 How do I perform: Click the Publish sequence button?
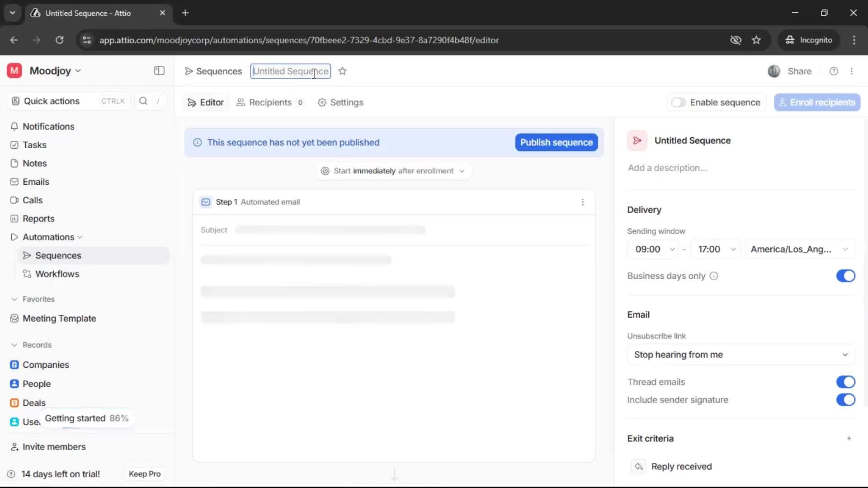(556, 142)
